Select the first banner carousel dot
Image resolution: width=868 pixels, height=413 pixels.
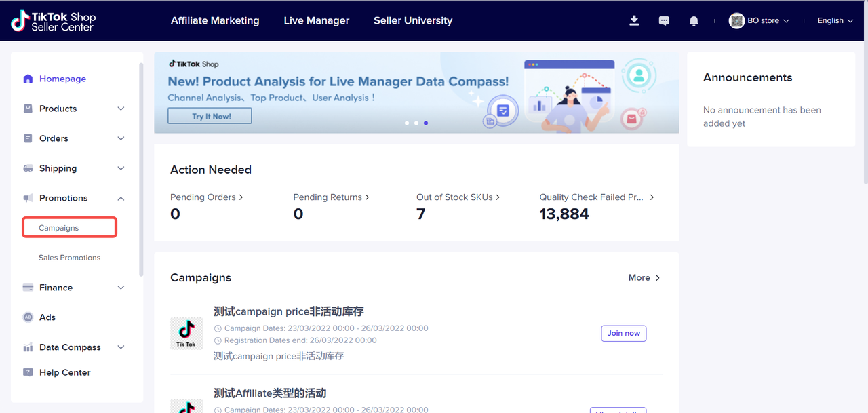(407, 123)
